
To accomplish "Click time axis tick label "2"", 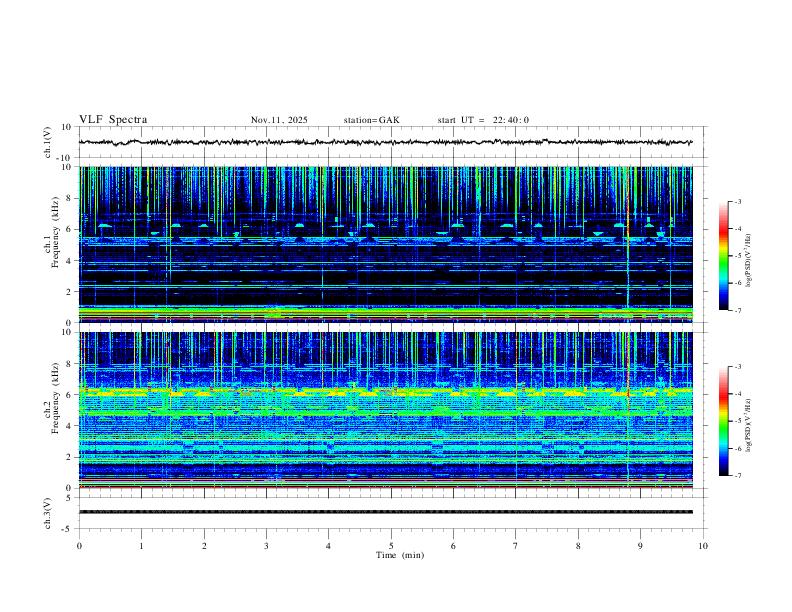I will (204, 546).
